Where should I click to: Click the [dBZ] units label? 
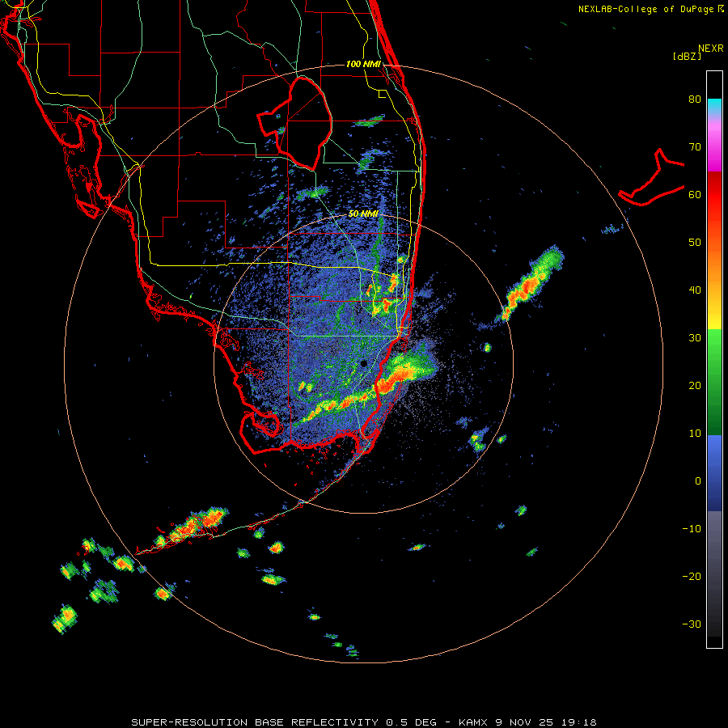[x=687, y=56]
